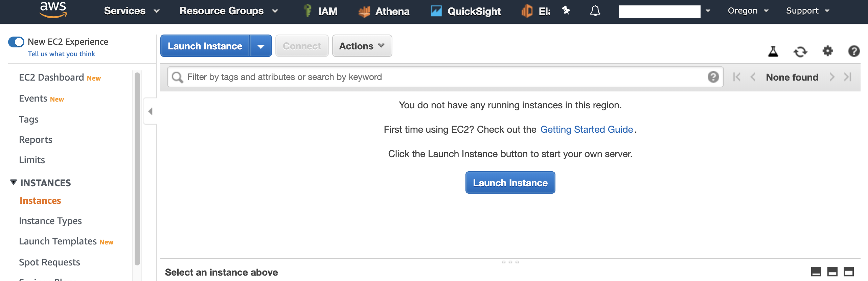The image size is (868, 281).
Task: Open the Support menu
Action: 807,11
